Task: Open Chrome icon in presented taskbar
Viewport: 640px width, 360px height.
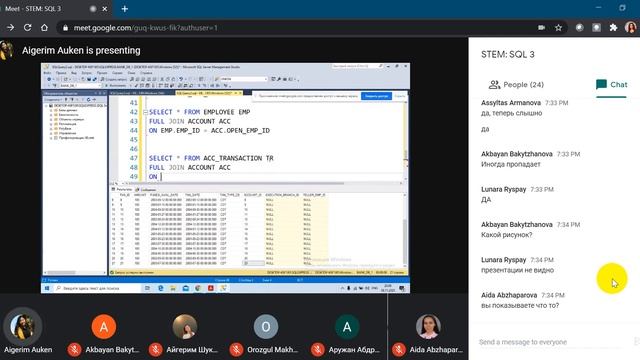Action: (198, 288)
